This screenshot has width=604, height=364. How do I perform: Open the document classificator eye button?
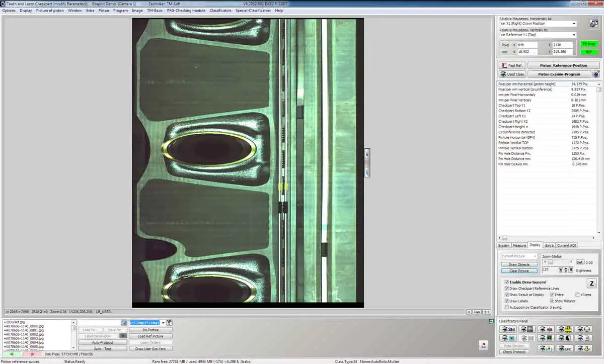[x=584, y=338]
